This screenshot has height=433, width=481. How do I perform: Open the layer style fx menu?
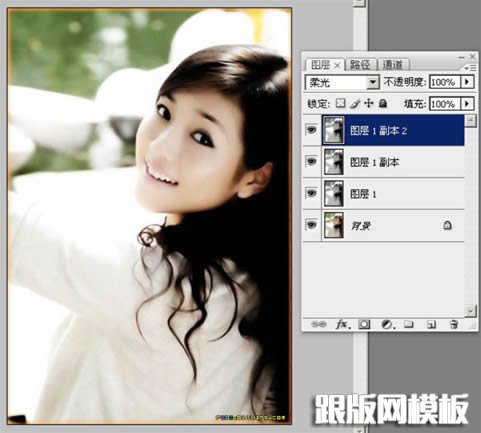click(343, 324)
